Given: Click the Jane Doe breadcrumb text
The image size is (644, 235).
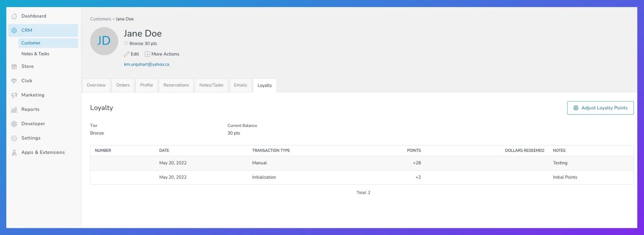Looking at the screenshot, I should [x=125, y=19].
